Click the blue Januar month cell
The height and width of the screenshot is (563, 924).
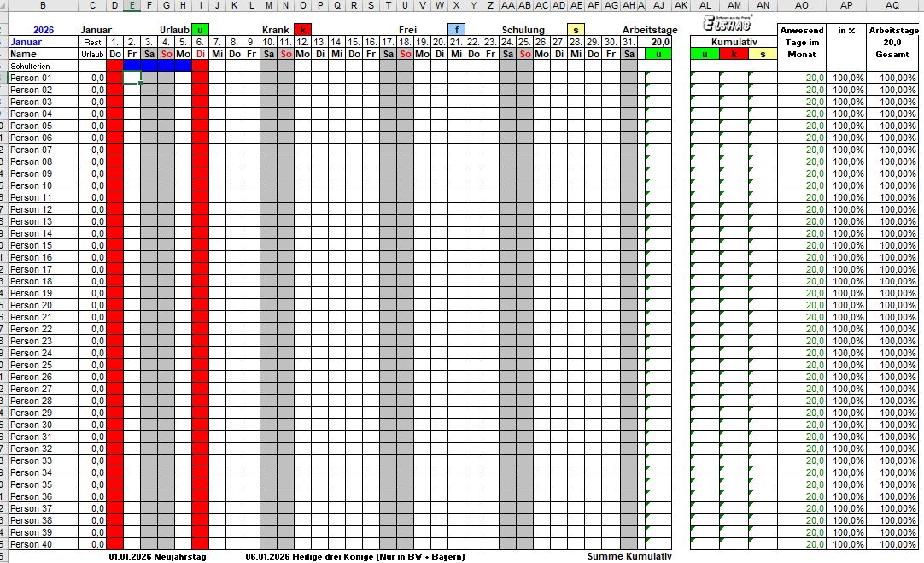point(26,42)
